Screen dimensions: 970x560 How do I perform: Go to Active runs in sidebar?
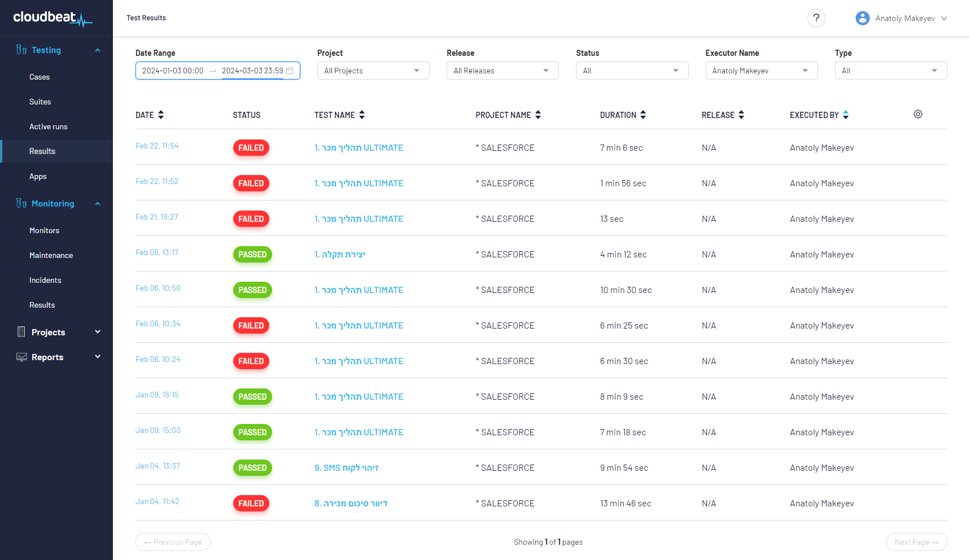(x=48, y=126)
